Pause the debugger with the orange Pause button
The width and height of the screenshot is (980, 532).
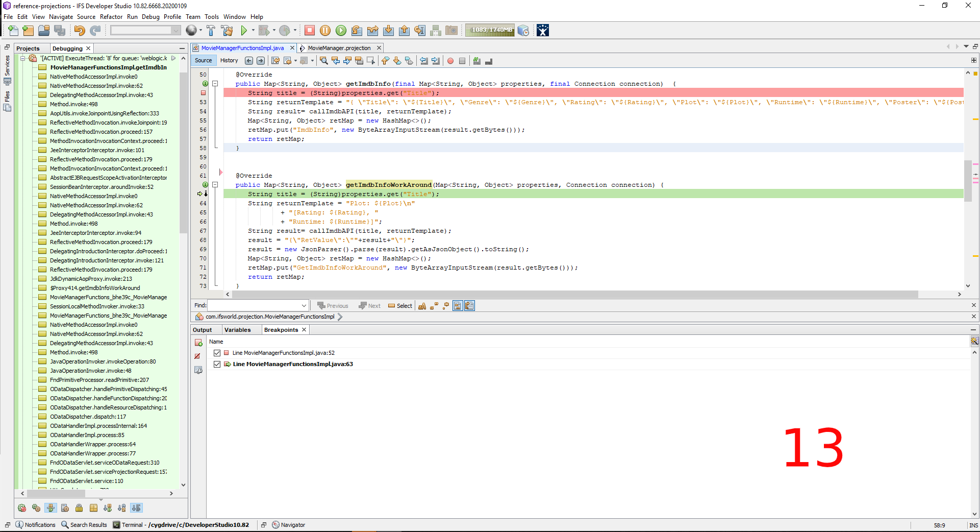click(x=325, y=31)
